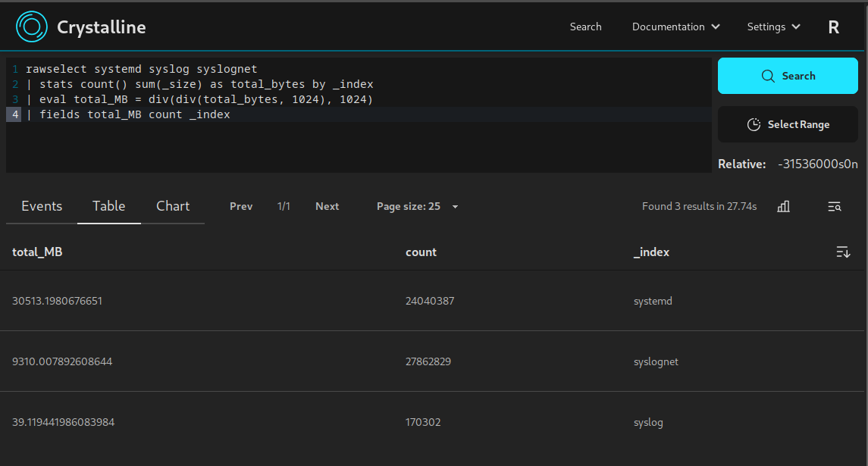This screenshot has width=868, height=466.
Task: Click the total_MB column header
Action: pos(37,252)
